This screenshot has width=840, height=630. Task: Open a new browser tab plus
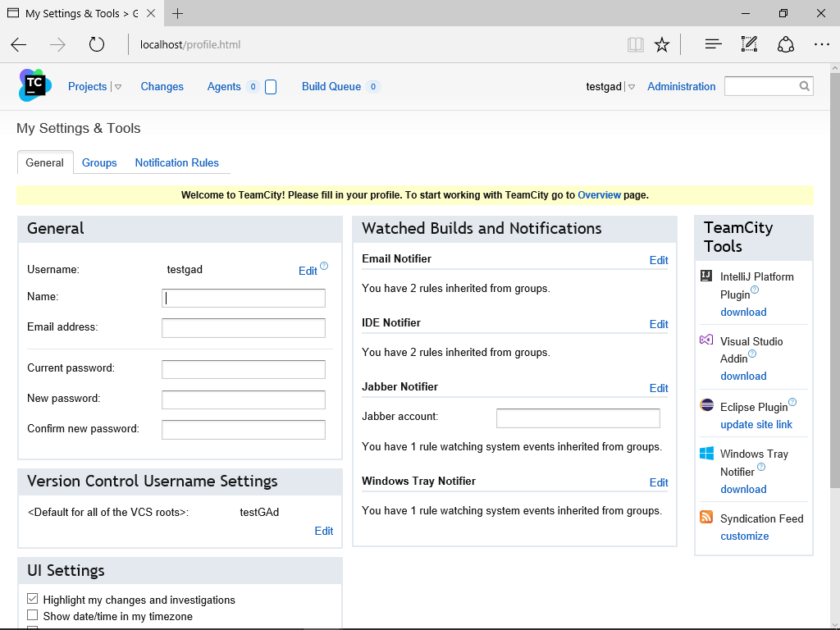pos(177,13)
